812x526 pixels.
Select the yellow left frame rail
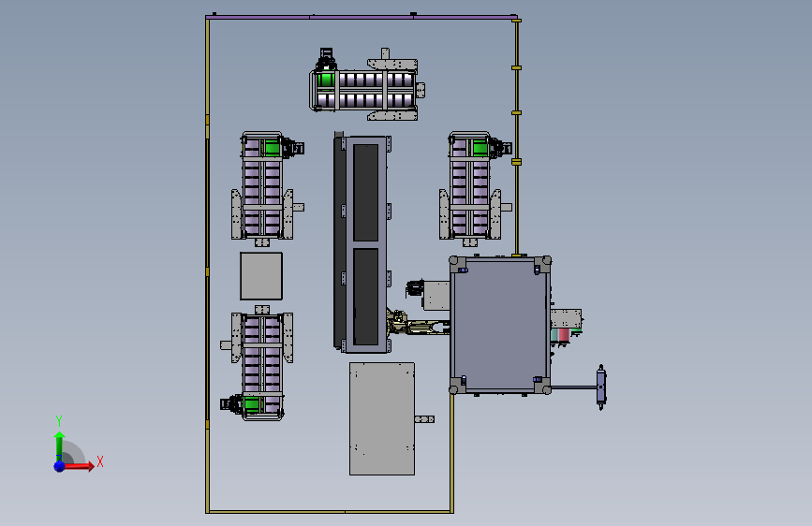tap(208, 265)
